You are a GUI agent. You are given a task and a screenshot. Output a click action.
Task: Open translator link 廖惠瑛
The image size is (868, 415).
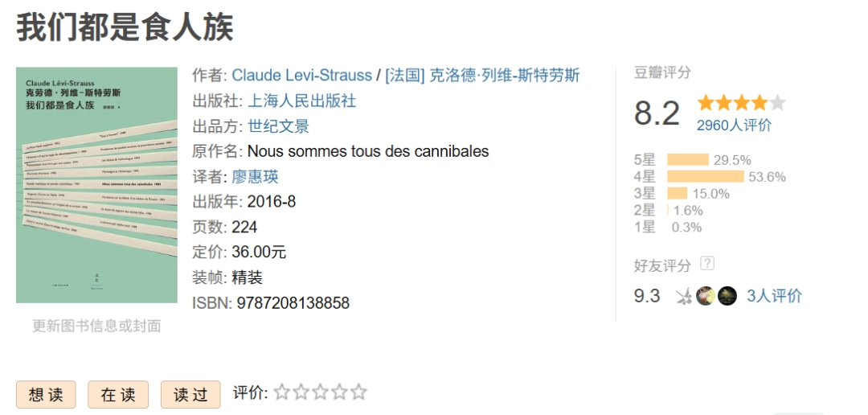255,177
